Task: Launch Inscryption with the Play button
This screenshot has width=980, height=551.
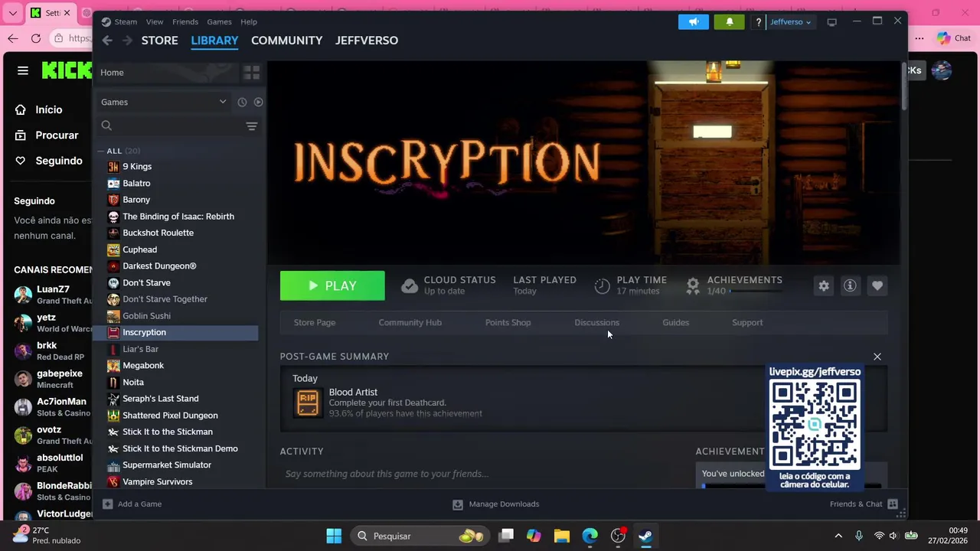Action: tap(332, 285)
